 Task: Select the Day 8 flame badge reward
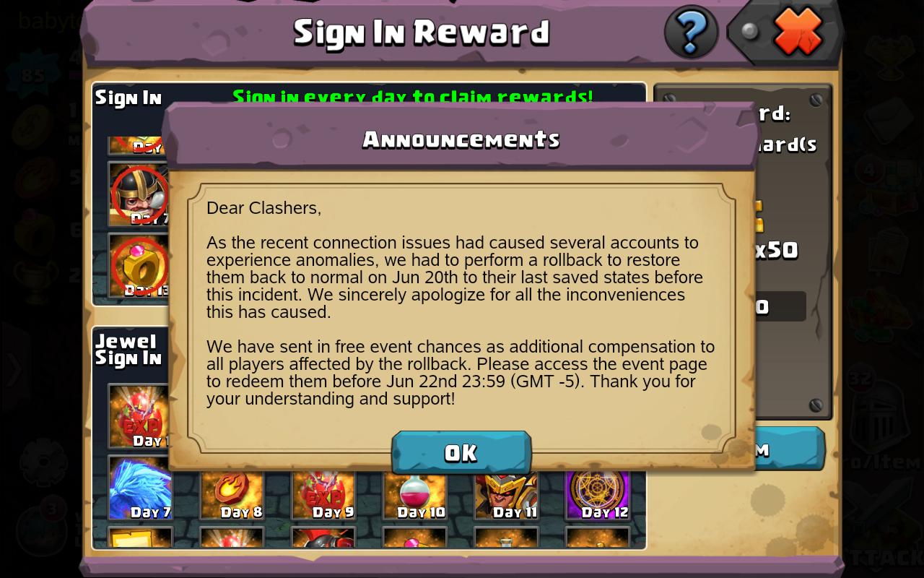(232, 496)
